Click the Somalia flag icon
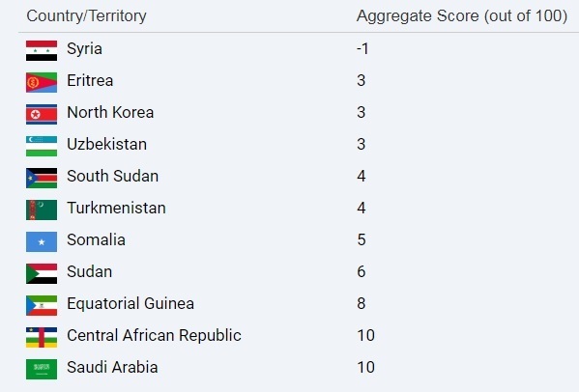The height and width of the screenshot is (392, 579). tap(42, 241)
